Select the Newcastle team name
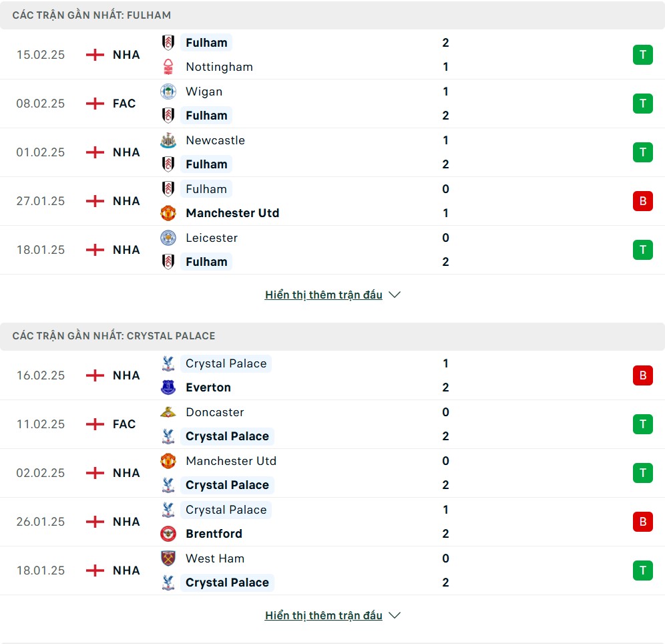665x644 pixels. [x=215, y=140]
